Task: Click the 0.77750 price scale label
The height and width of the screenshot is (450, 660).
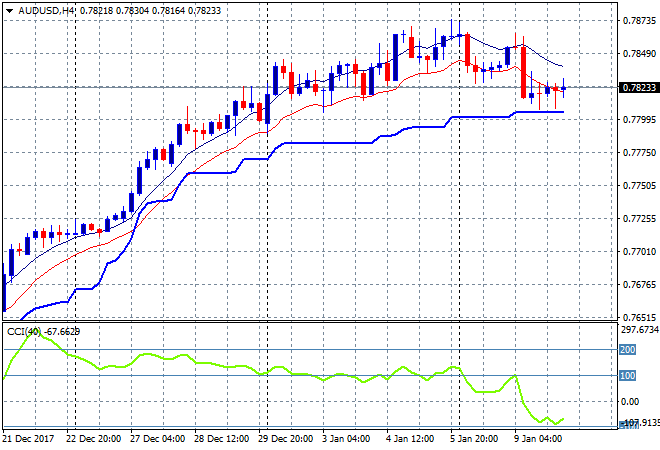Action: (x=639, y=152)
